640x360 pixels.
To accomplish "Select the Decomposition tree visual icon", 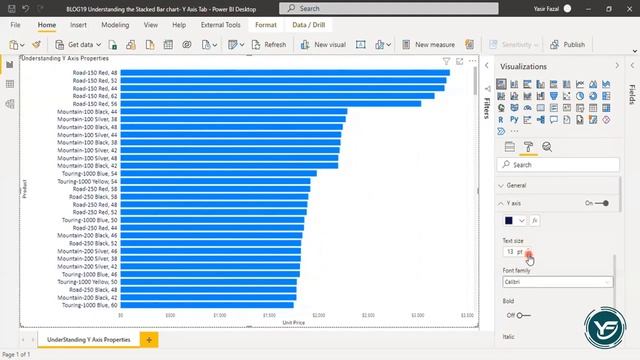I will pyautogui.click(x=540, y=120).
